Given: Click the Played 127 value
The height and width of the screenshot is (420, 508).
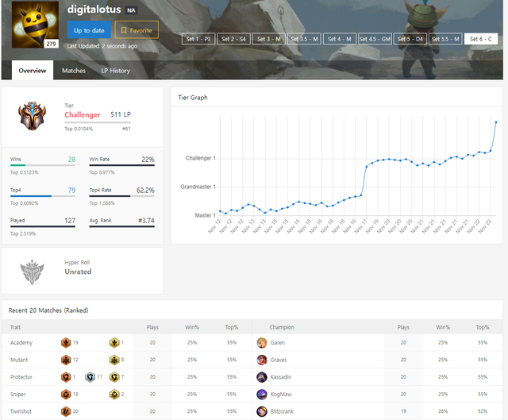Looking at the screenshot, I should (x=70, y=221).
